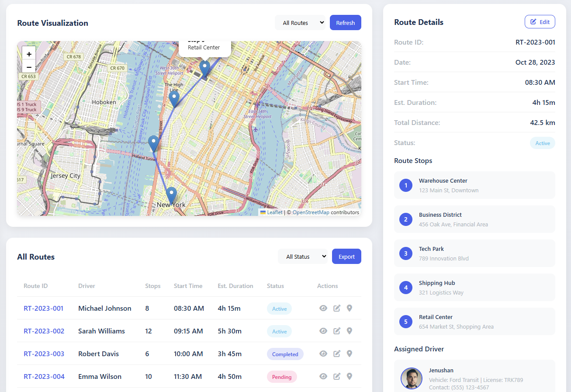Click the Driver column header
This screenshot has width=571, height=392.
click(87, 286)
